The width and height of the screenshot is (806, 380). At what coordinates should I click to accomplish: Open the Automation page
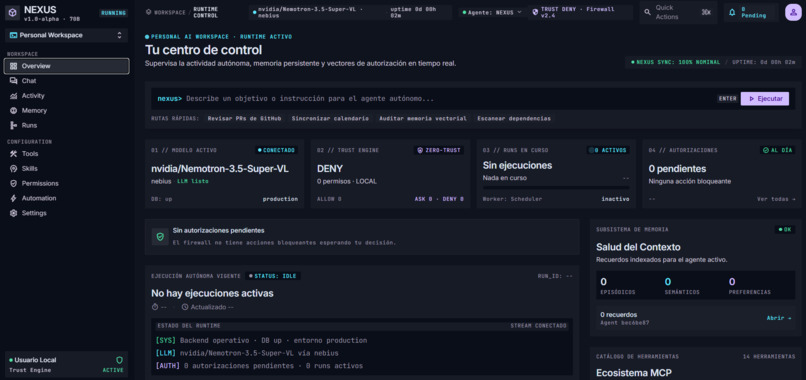[x=66, y=198]
